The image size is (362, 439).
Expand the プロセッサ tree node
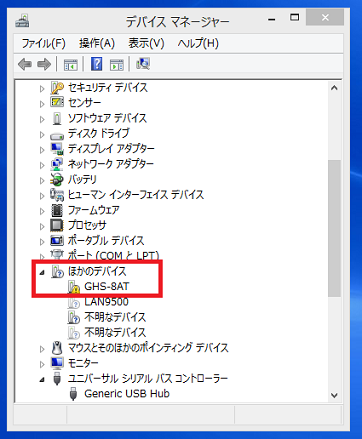point(42,226)
